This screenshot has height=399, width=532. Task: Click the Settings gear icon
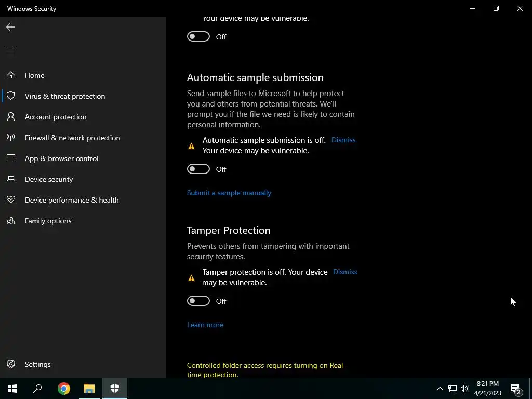point(11,364)
